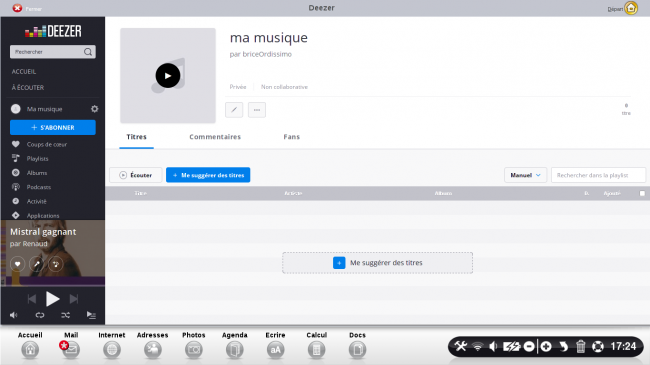
Task: Switch to the Commentaires tab
Action: (215, 137)
